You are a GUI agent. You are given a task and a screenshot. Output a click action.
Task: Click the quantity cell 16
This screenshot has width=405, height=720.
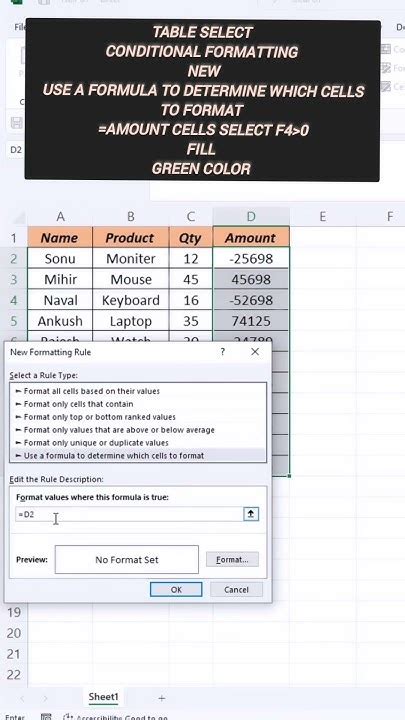(191, 300)
